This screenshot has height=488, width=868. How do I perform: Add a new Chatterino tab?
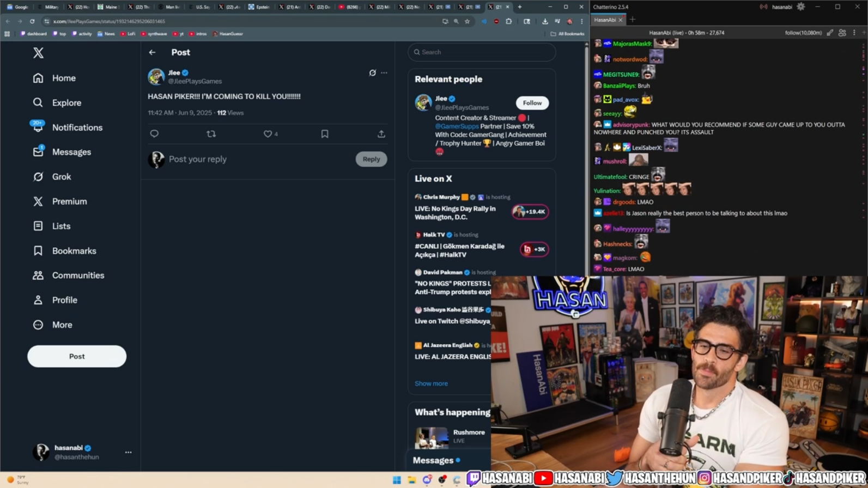[633, 20]
